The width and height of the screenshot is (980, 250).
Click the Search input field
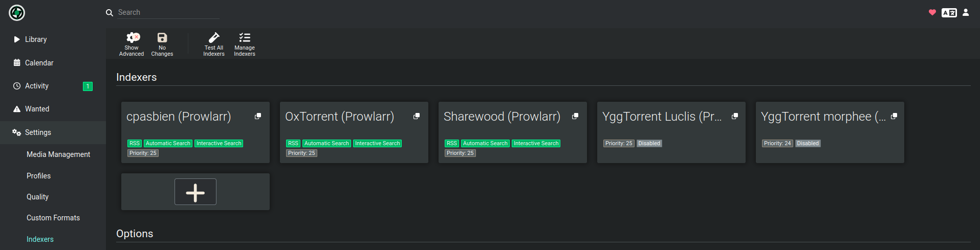point(168,12)
